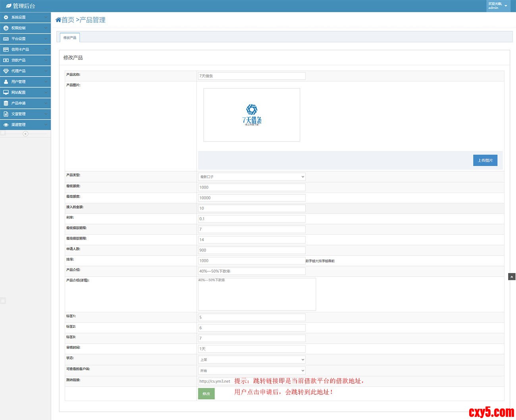Click the 上传图片 button
This screenshot has height=420, width=516.
(x=485, y=160)
